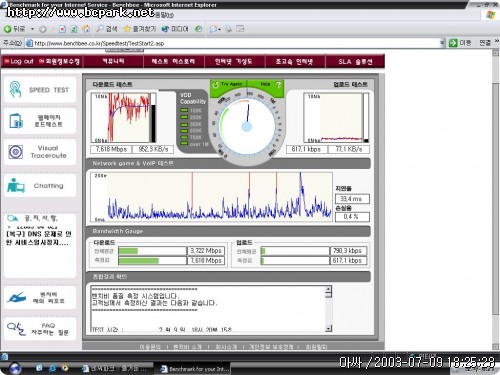This screenshot has height=375, width=500.
Task: Select SPEED TEST in the sidebar
Action: click(40, 90)
